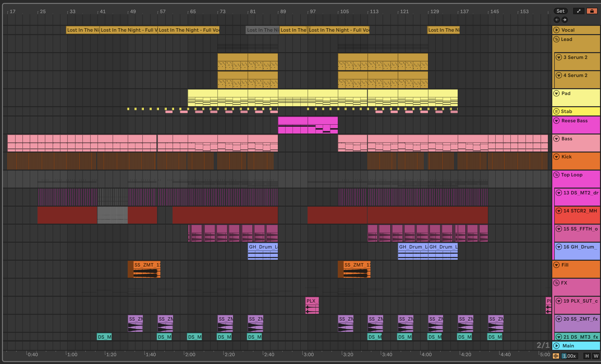Screen dimensions: 601x364
Task: Select Lost In The Ni clip at bar 33
Action: [83, 30]
